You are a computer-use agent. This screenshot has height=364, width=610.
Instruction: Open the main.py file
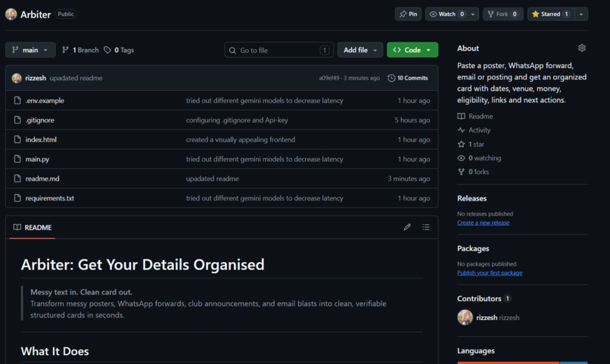(x=37, y=159)
